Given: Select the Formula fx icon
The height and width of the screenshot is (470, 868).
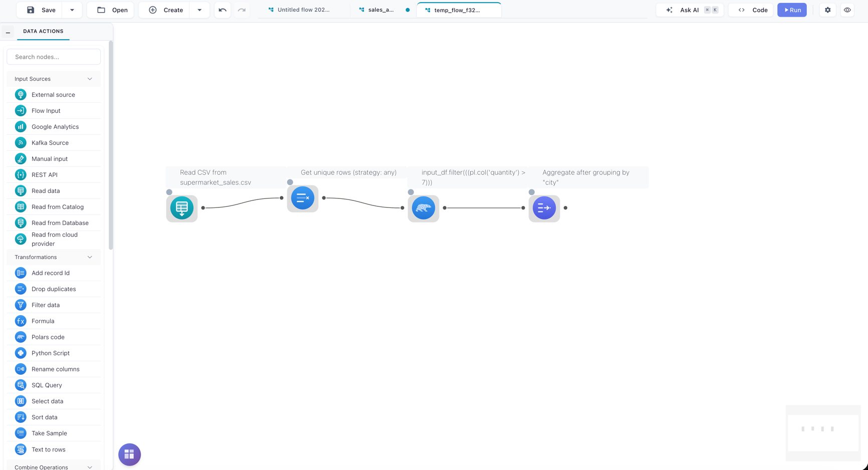Looking at the screenshot, I should tap(21, 321).
